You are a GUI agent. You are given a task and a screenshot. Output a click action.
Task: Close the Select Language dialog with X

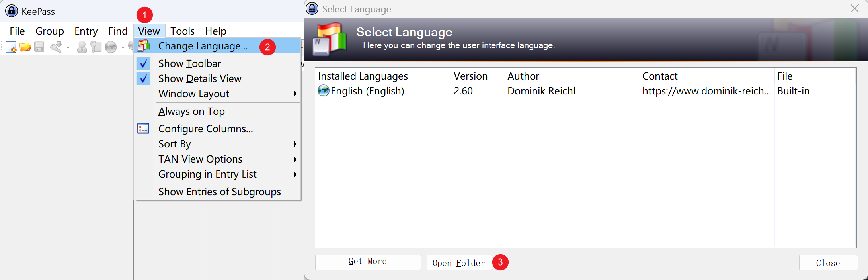click(x=854, y=8)
